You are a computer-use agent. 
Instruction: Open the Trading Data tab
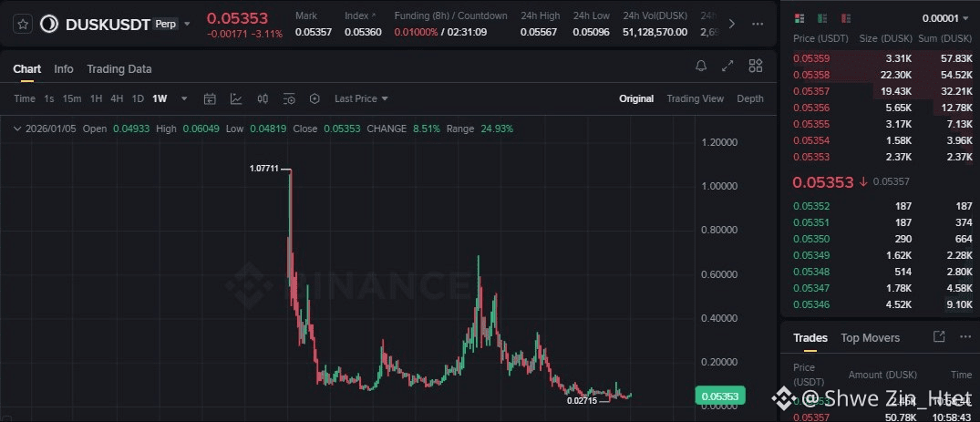pyautogui.click(x=119, y=68)
